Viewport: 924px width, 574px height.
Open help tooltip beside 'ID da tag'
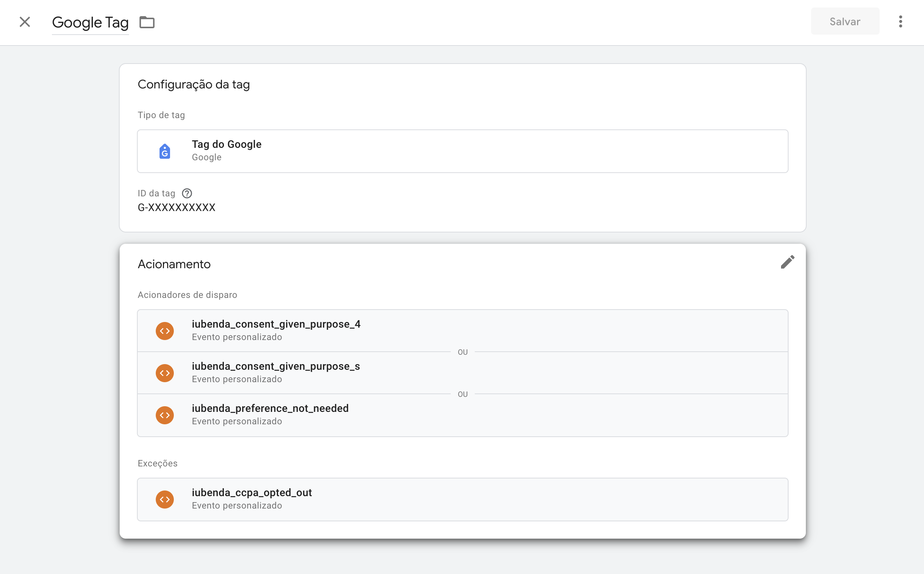(x=187, y=193)
